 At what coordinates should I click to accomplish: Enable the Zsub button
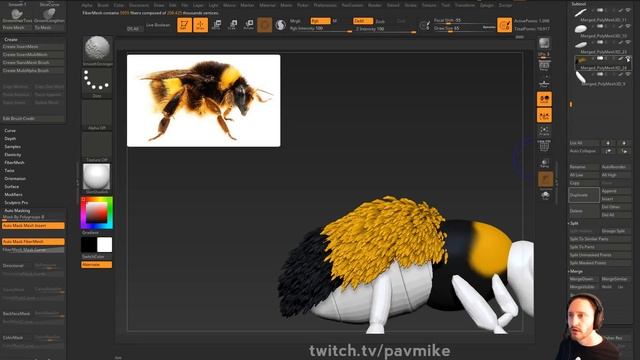pyautogui.click(x=381, y=21)
